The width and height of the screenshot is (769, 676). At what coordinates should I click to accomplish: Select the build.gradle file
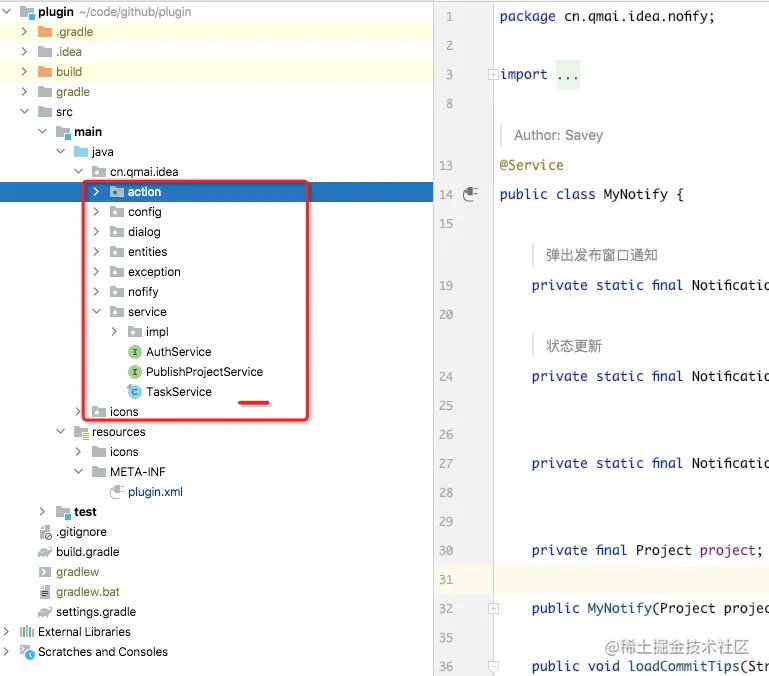click(x=87, y=552)
